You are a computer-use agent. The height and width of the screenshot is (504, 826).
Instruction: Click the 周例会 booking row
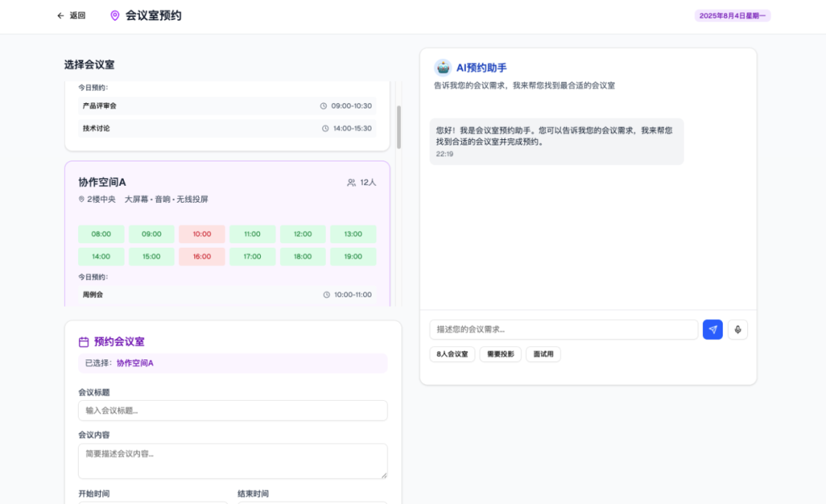coord(227,295)
